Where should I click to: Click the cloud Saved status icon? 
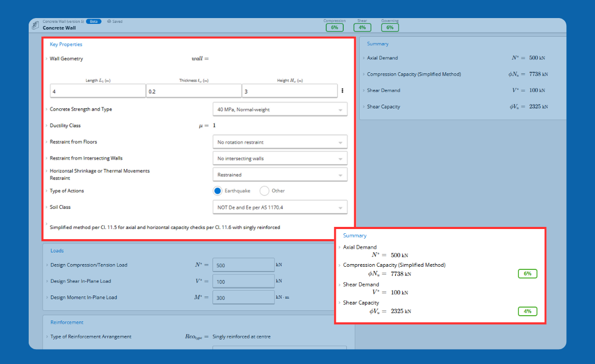tap(109, 22)
